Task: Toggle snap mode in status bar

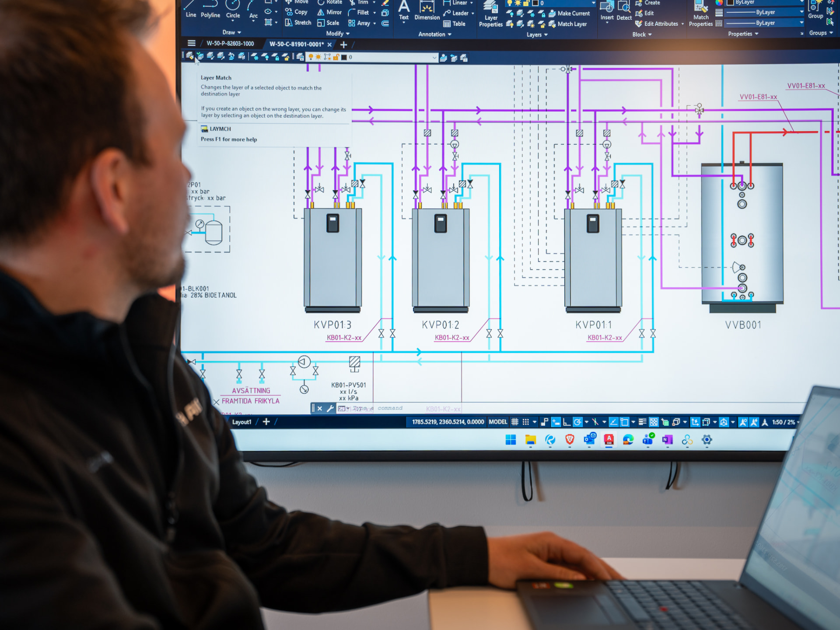Action: point(526,422)
